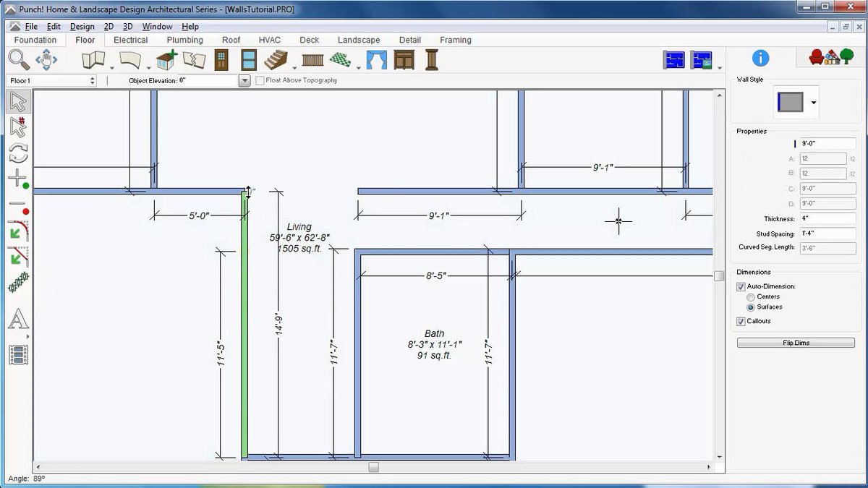This screenshot has width=868, height=488.
Task: Open the Window menu
Action: click(157, 27)
